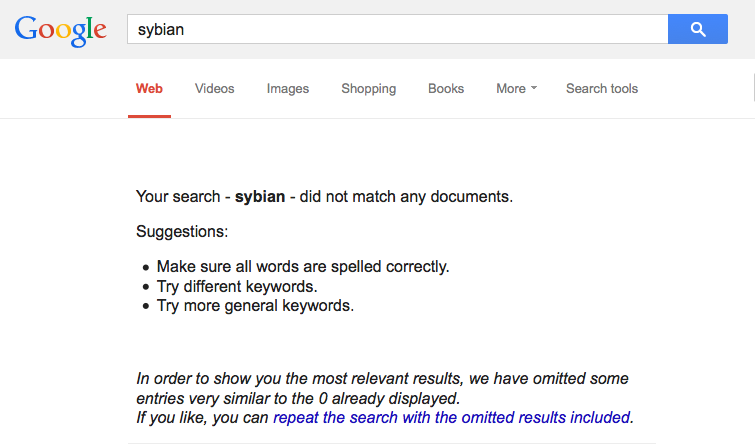Follow the repeat the search with omitted results link

[452, 417]
